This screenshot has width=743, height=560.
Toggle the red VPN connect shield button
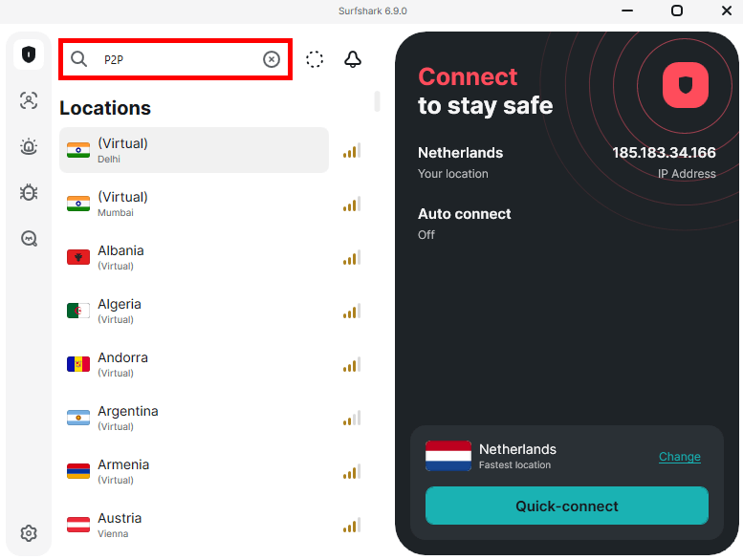(686, 85)
